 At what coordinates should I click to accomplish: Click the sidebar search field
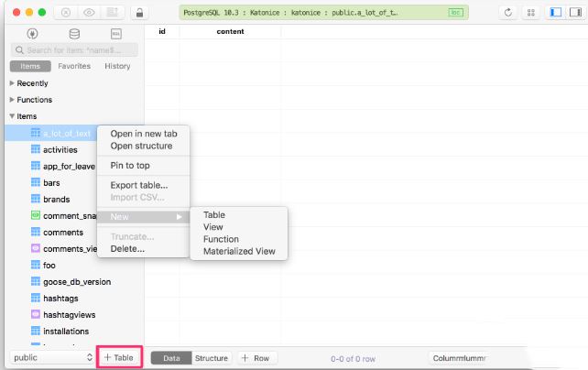click(x=74, y=49)
